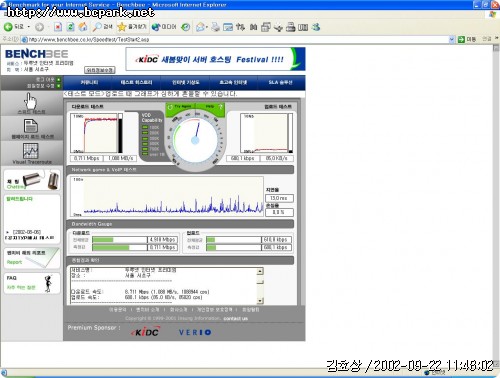Expand the Back button history arrow
The width and height of the screenshot is (500, 378).
click(29, 27)
